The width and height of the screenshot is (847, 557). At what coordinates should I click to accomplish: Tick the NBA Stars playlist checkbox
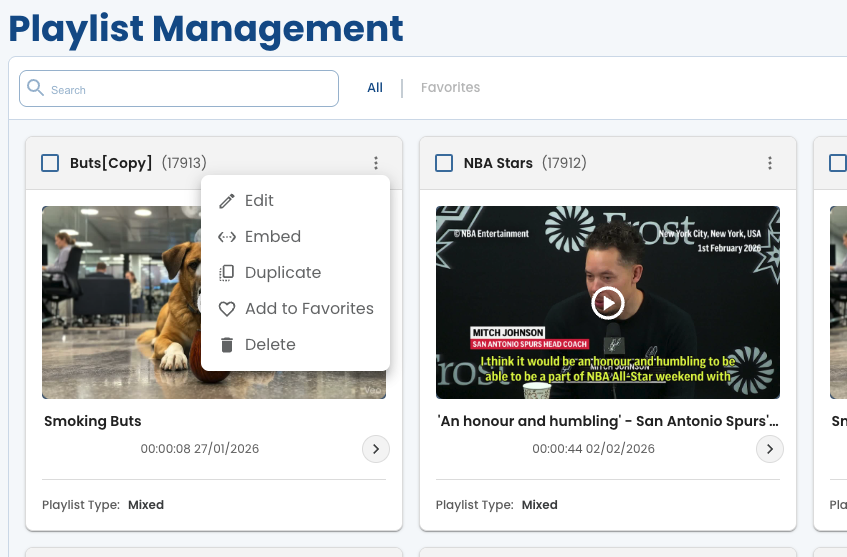444,163
